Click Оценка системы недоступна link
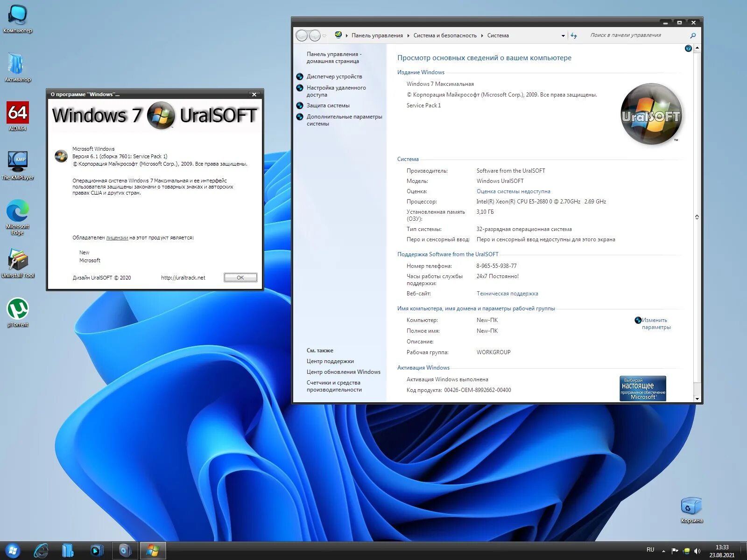The image size is (747, 560). pos(513,191)
